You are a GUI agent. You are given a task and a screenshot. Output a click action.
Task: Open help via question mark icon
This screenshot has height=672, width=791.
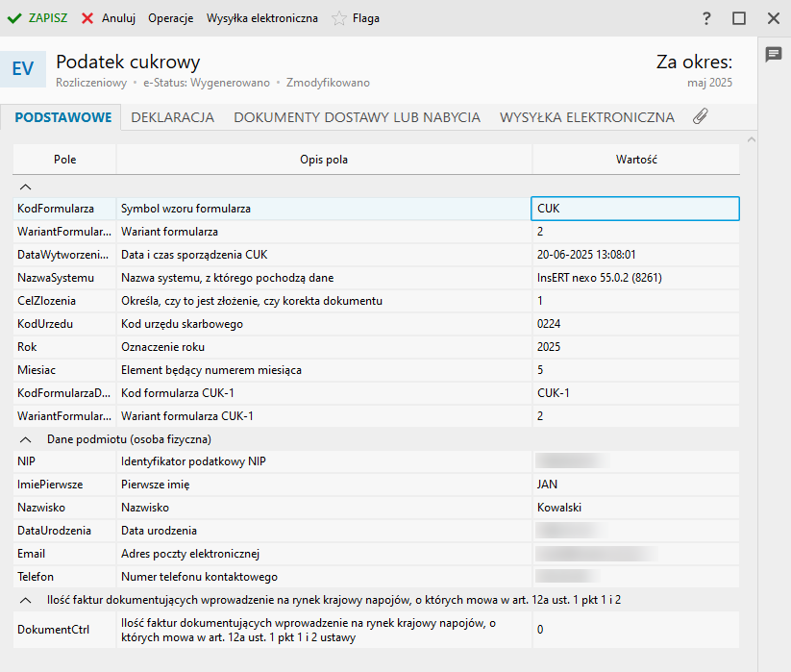point(706,18)
